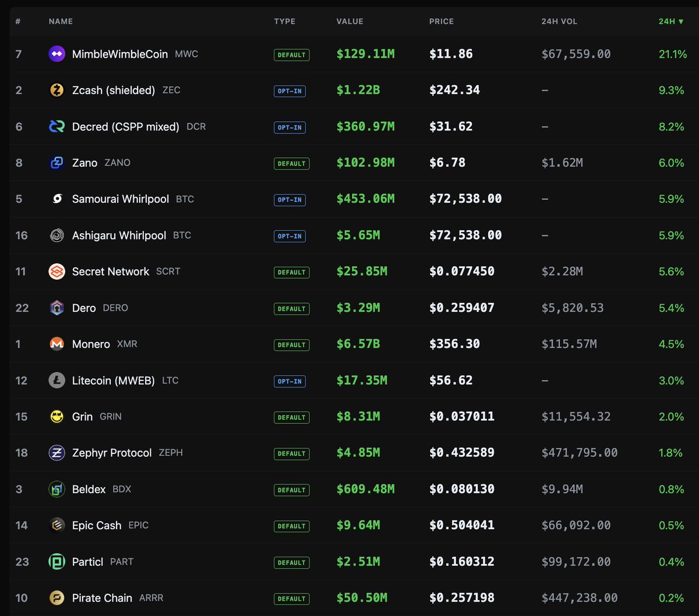Sort by the 24H VOL column header
This screenshot has width=699, height=616.
pyautogui.click(x=559, y=22)
